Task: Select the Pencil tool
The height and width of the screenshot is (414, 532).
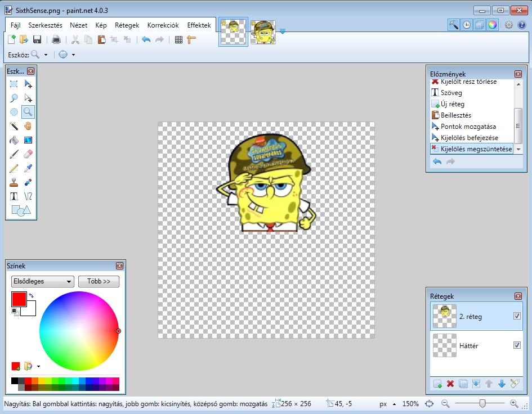Action: click(x=14, y=168)
